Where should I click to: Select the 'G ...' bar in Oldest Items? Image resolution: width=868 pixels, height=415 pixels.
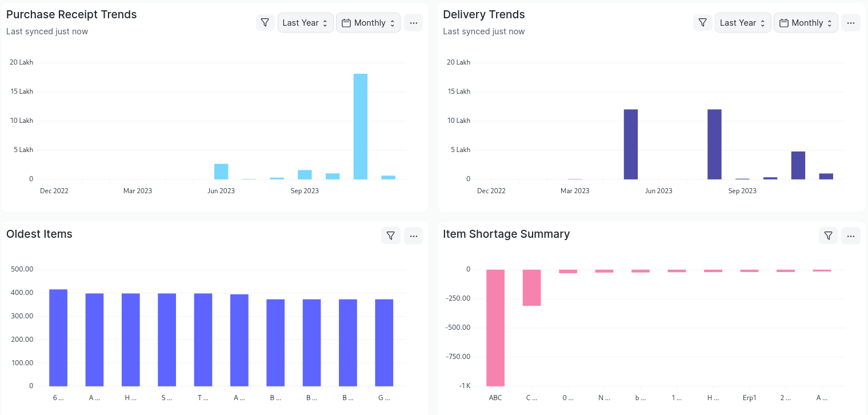384,343
